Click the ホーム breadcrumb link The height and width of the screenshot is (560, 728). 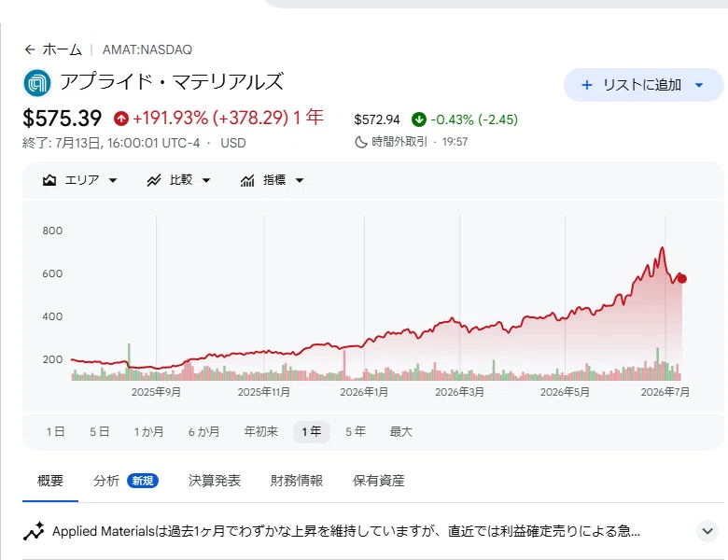click(x=63, y=49)
